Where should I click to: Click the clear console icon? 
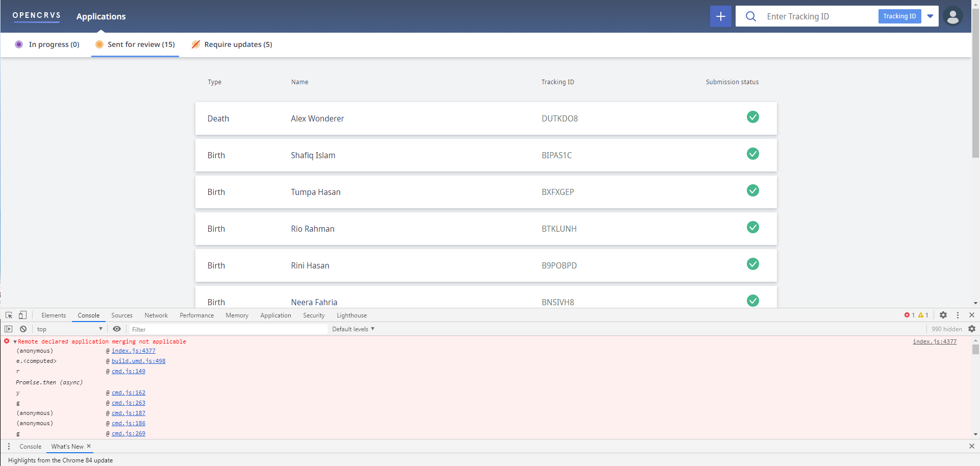coord(23,329)
